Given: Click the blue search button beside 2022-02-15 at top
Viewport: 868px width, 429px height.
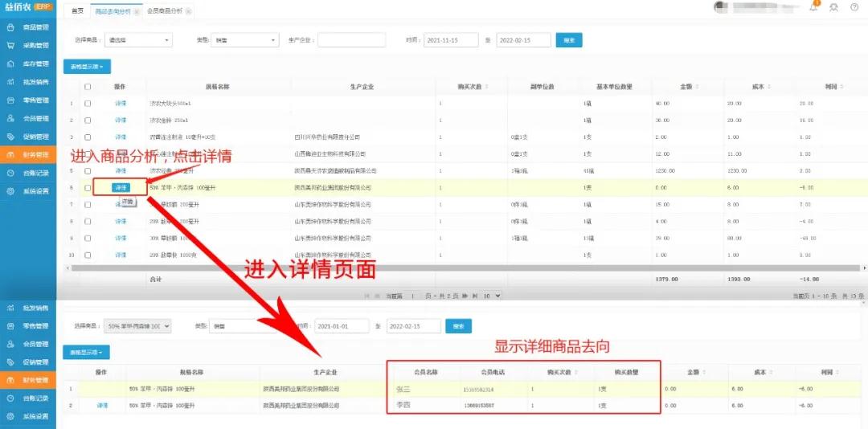Looking at the screenshot, I should click(x=569, y=40).
